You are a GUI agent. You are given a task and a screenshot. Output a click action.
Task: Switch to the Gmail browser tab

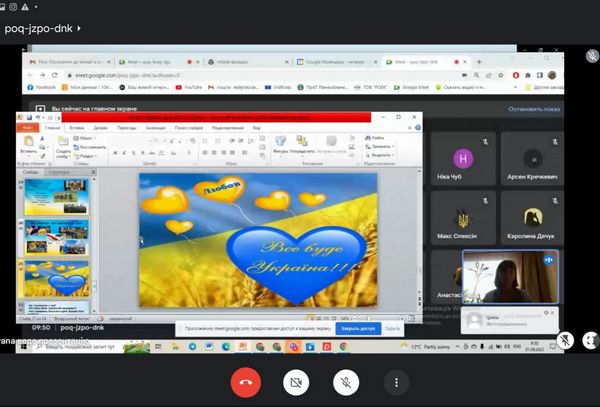(x=70, y=62)
